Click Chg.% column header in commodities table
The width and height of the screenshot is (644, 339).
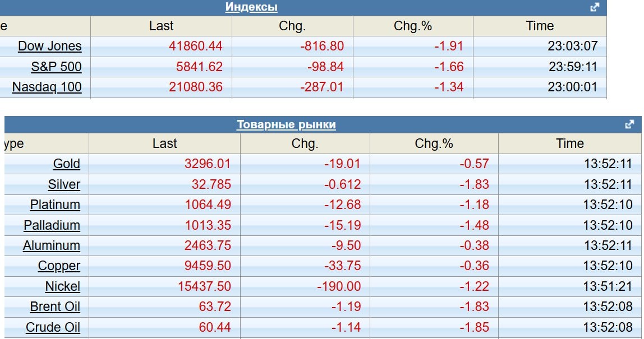[x=434, y=143]
